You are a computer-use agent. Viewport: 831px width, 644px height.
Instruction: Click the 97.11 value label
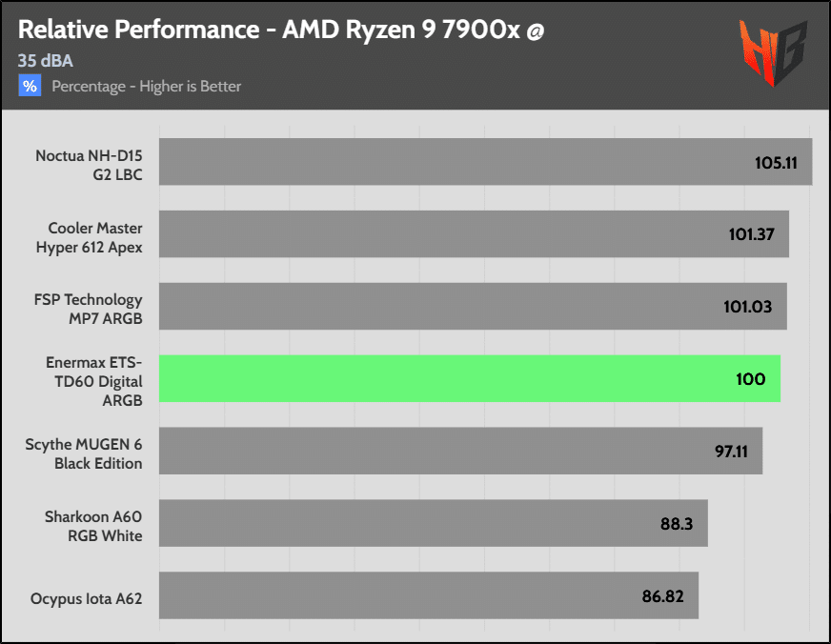(x=731, y=452)
